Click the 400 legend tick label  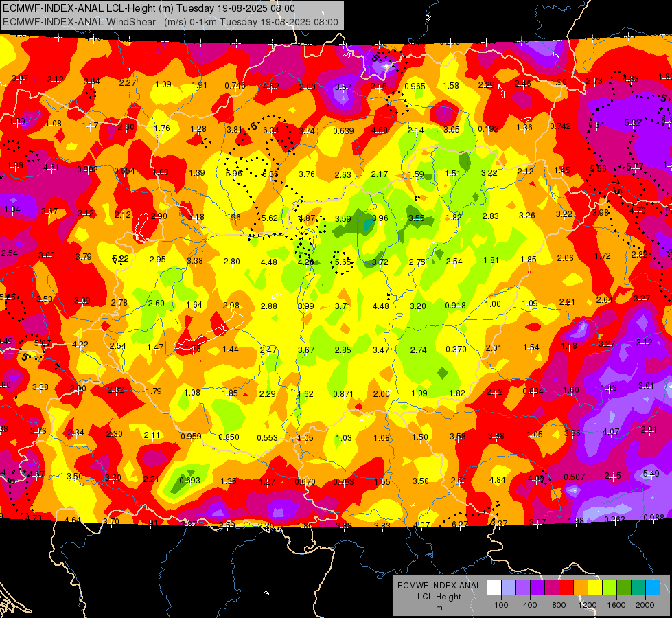(530, 605)
